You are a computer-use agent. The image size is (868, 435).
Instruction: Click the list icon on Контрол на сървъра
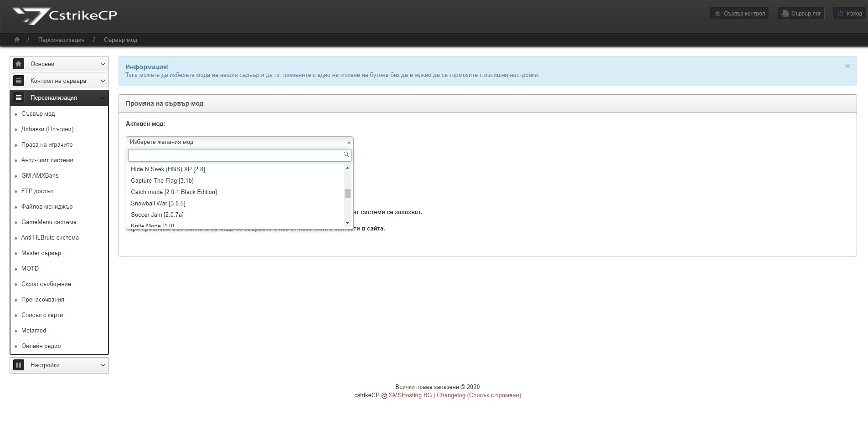[x=18, y=81]
